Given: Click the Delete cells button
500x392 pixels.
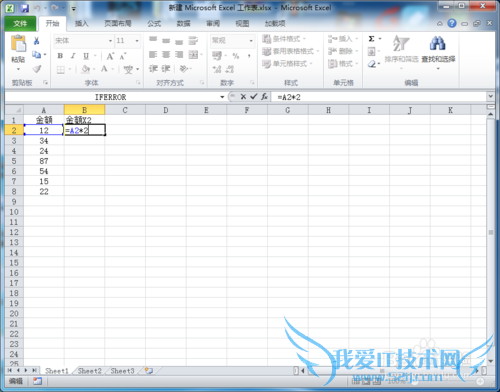Looking at the screenshot, I should coord(343,51).
